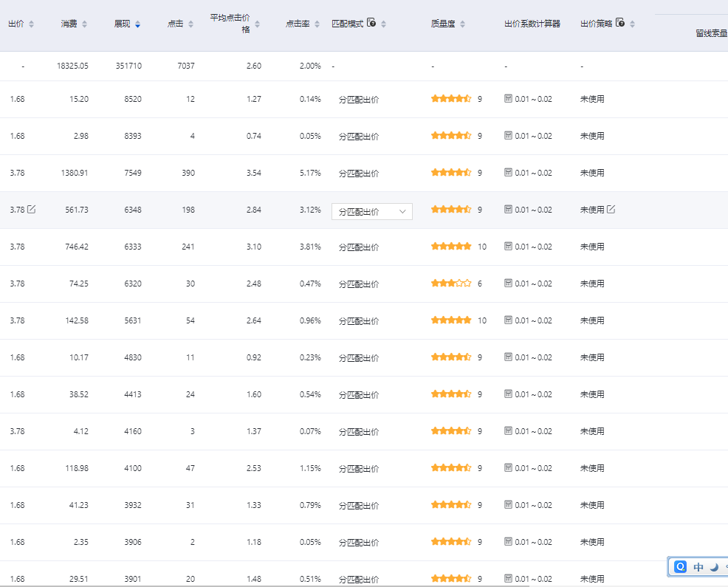Click the help icon beside 匹配模式 header

(371, 24)
